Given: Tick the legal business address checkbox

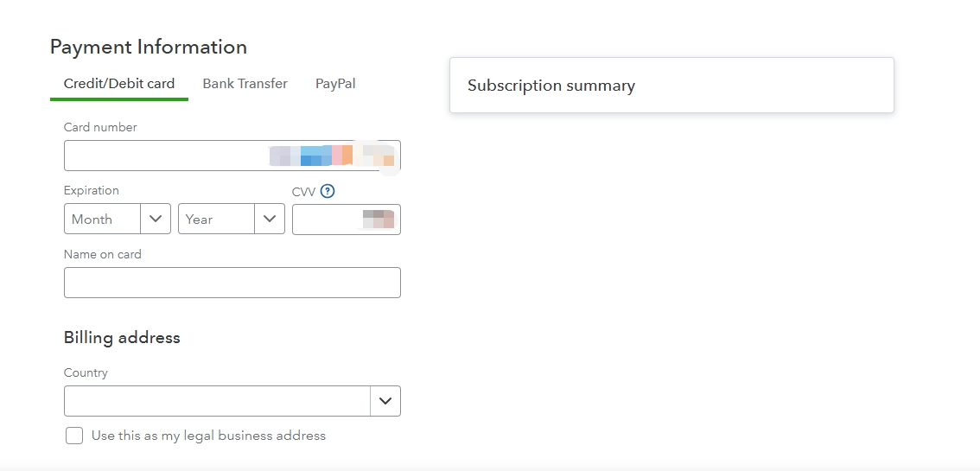Looking at the screenshot, I should (74, 436).
